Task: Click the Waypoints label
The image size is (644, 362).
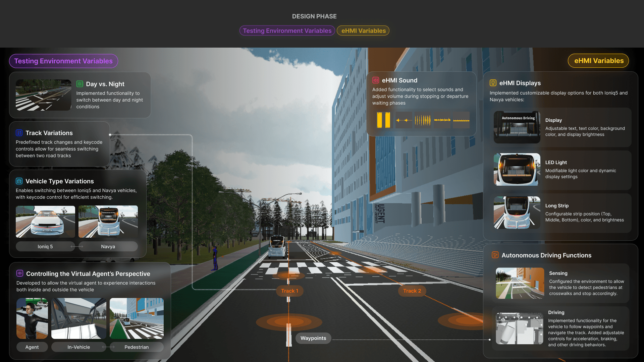Action: tap(313, 338)
